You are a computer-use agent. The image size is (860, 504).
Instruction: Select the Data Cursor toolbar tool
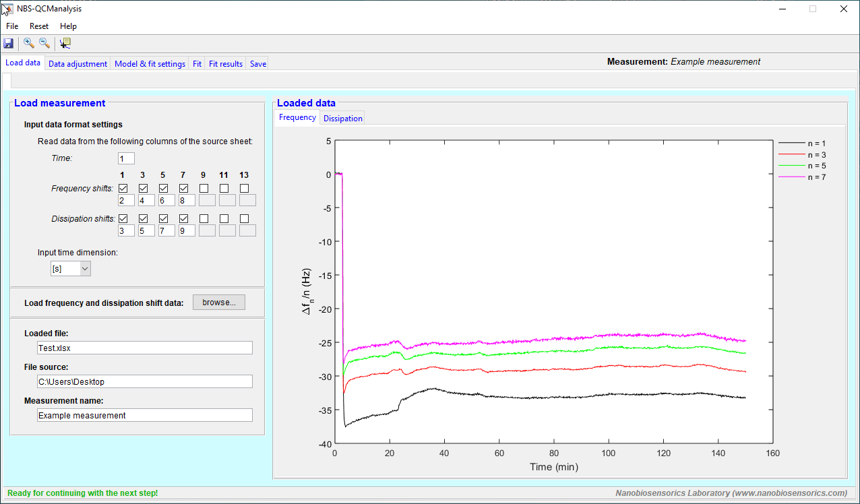point(65,43)
